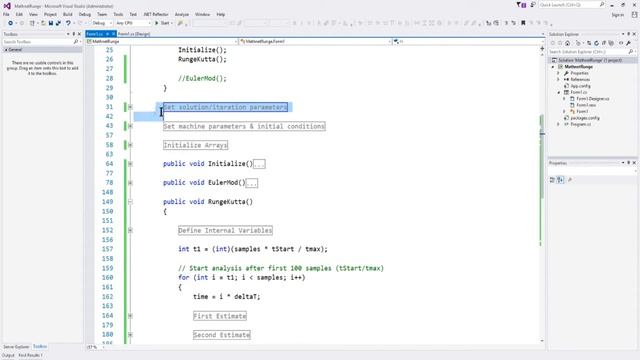Pin the Toolbox panel with auto-hide icon

pyautogui.click(x=73, y=34)
